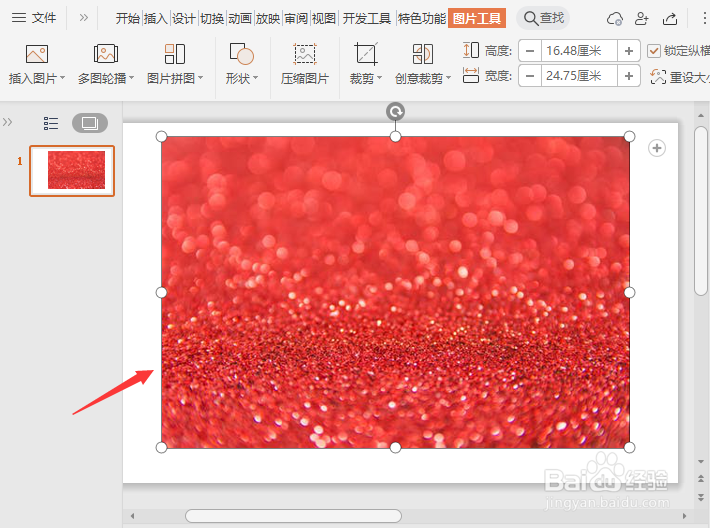Screen dimensions: 710x528
Task: Click the round plus button beside slide
Action: (x=657, y=148)
